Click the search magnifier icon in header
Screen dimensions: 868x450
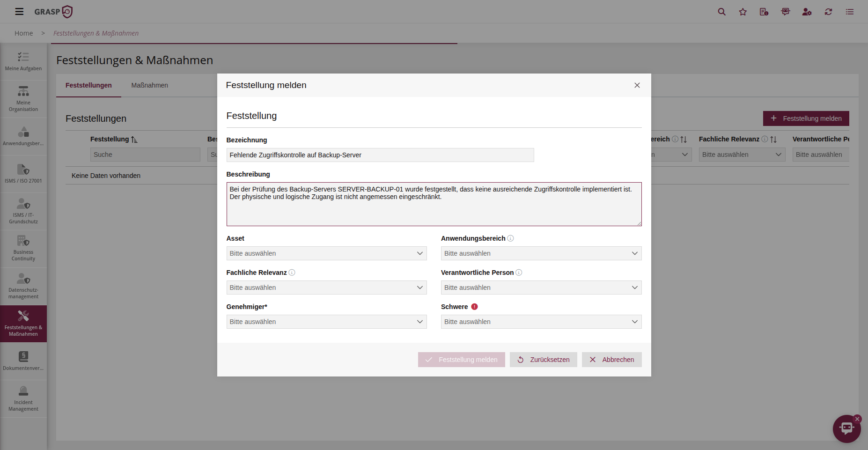[x=721, y=12]
